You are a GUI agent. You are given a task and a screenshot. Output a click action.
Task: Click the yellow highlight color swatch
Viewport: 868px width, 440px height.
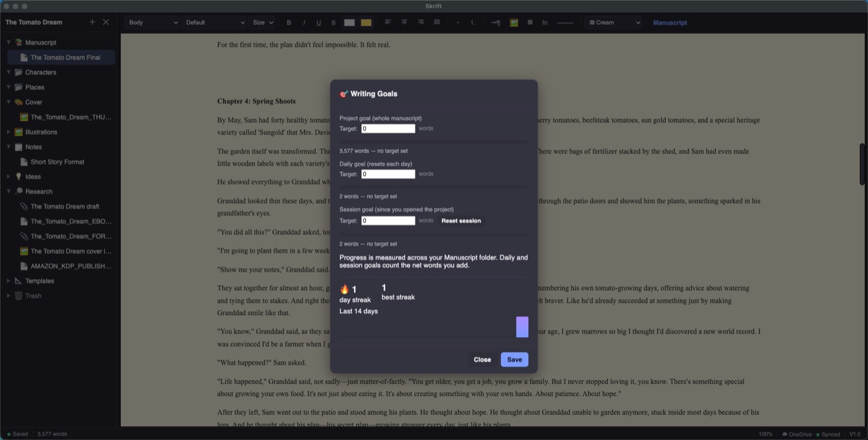[x=366, y=23]
